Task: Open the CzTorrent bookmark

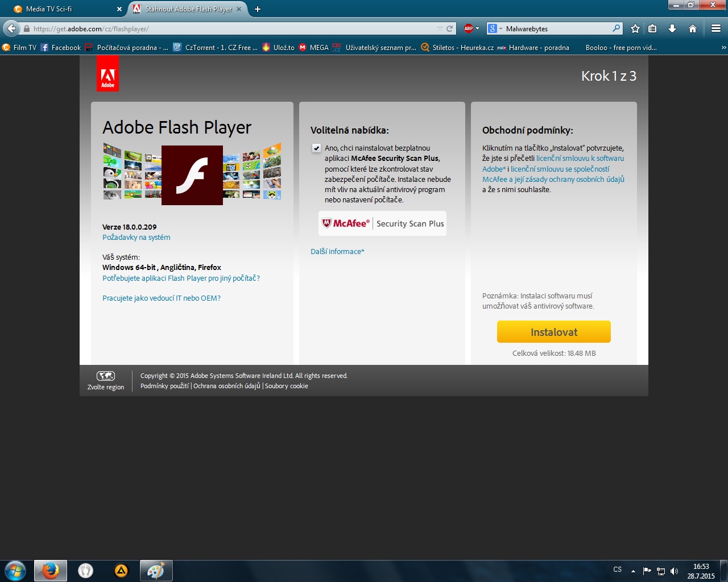Action: pyautogui.click(x=215, y=48)
